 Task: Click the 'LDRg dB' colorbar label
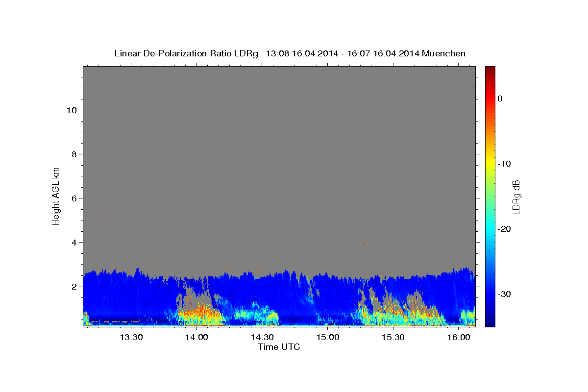click(x=515, y=196)
